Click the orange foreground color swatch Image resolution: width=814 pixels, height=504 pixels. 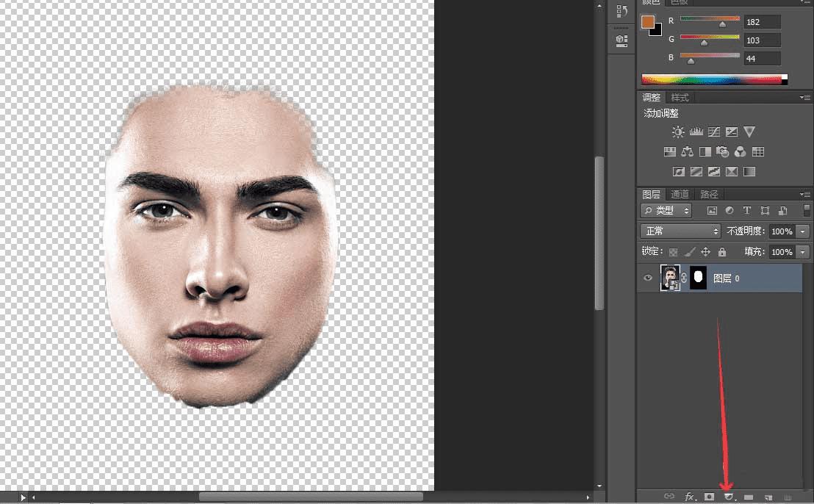pyautogui.click(x=647, y=22)
